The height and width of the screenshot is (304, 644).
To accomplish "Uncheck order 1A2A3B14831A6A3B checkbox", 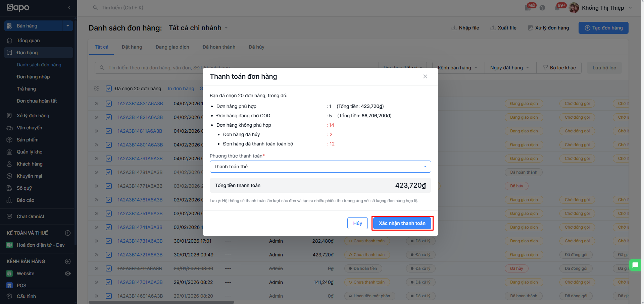I will click(109, 104).
